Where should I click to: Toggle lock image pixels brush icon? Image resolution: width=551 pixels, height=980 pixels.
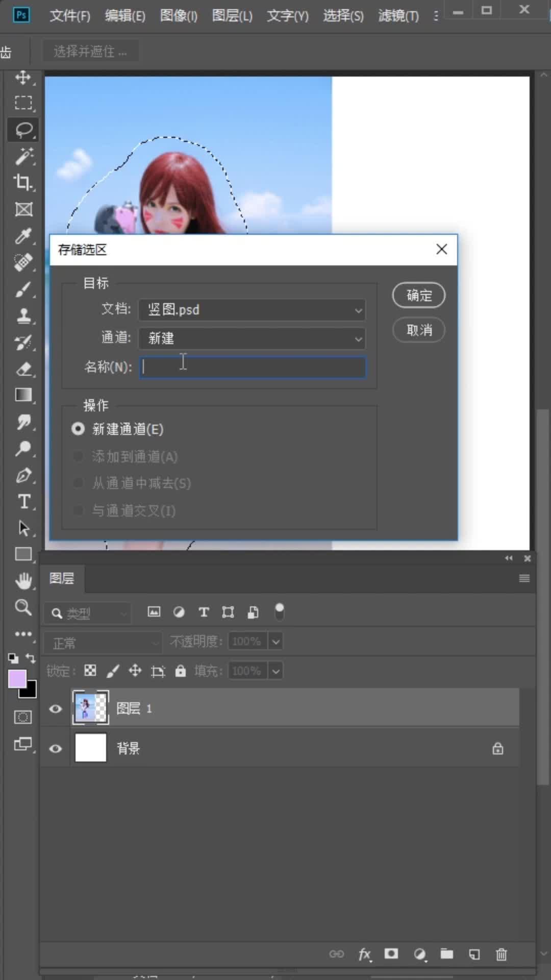click(112, 671)
